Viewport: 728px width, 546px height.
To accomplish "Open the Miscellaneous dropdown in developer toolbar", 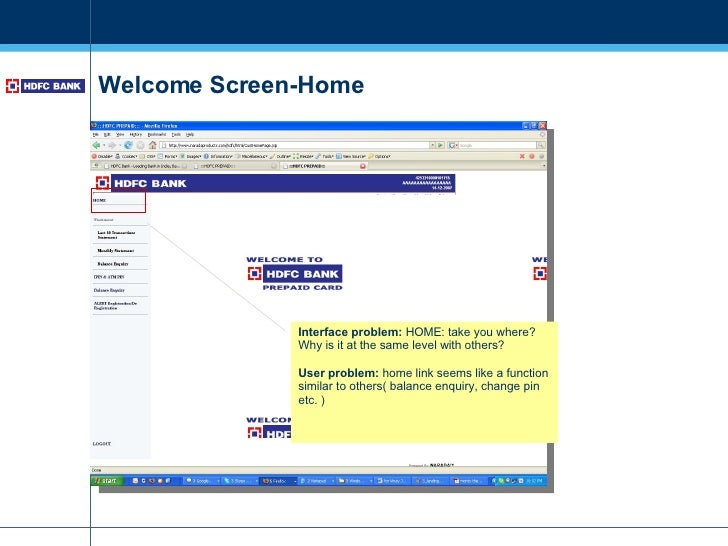I will pos(251,156).
